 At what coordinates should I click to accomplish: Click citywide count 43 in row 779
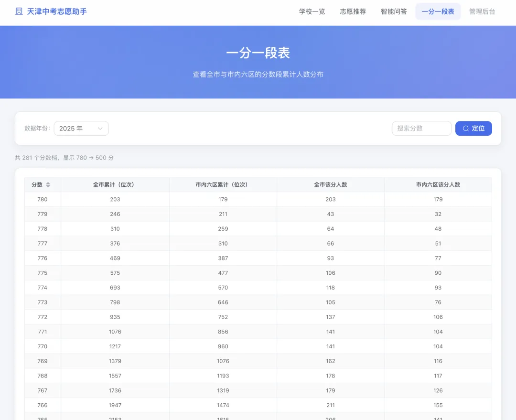coord(331,214)
